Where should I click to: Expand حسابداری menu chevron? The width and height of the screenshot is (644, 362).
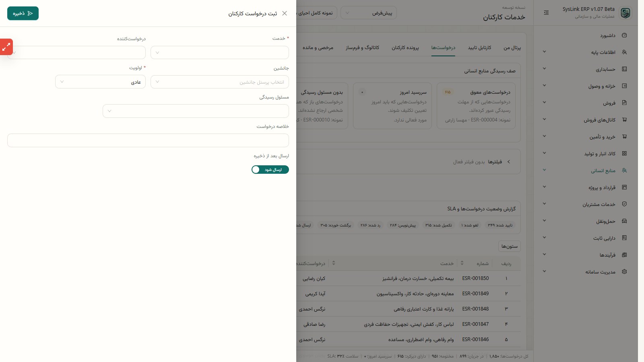544,69
